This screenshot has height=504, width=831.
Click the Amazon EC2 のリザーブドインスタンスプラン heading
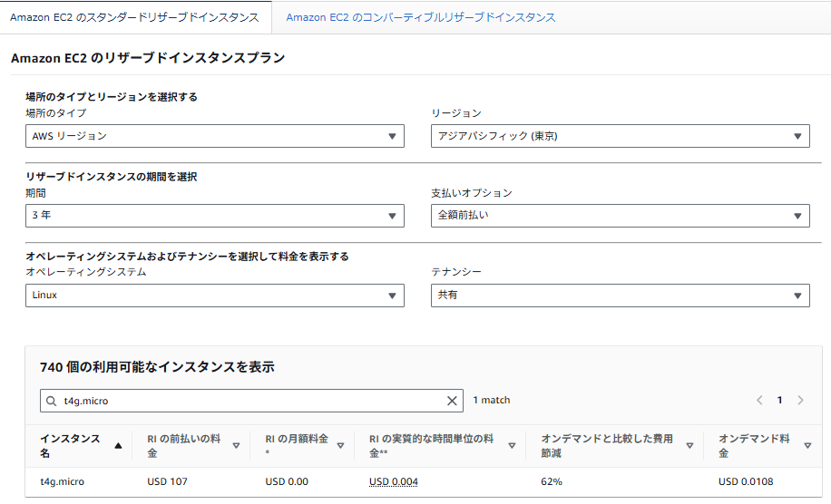148,58
